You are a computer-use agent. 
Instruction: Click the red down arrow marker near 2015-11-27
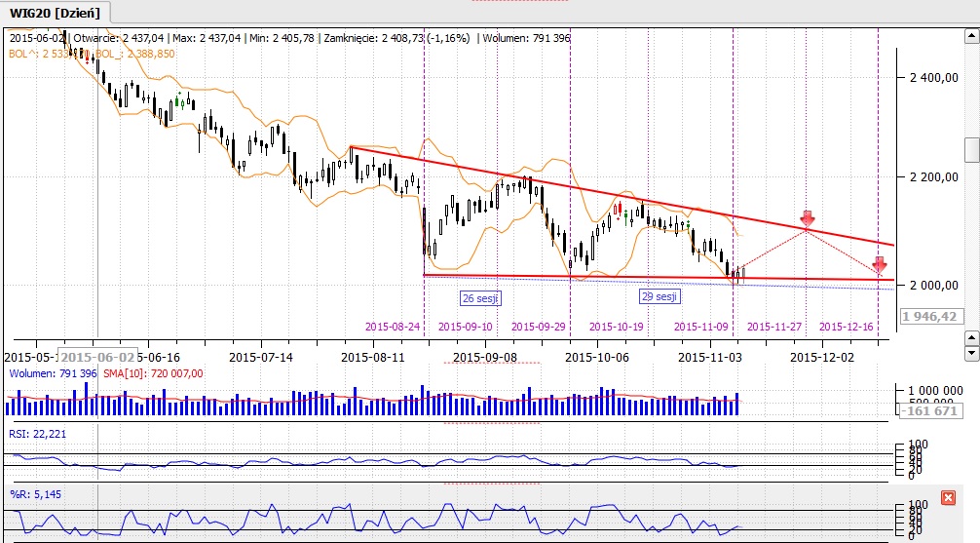coord(807,218)
